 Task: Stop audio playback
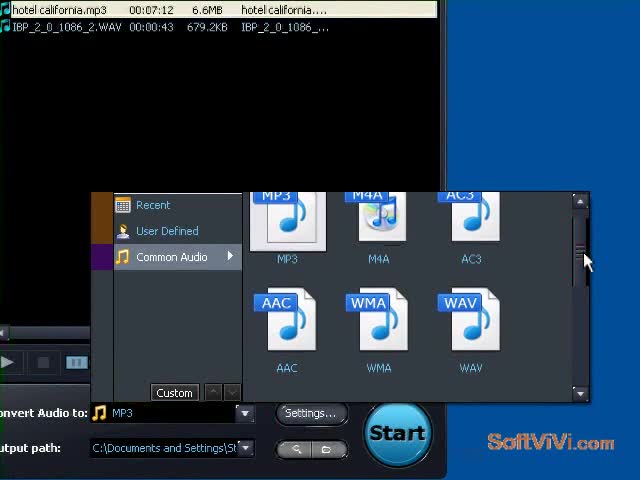click(x=43, y=362)
